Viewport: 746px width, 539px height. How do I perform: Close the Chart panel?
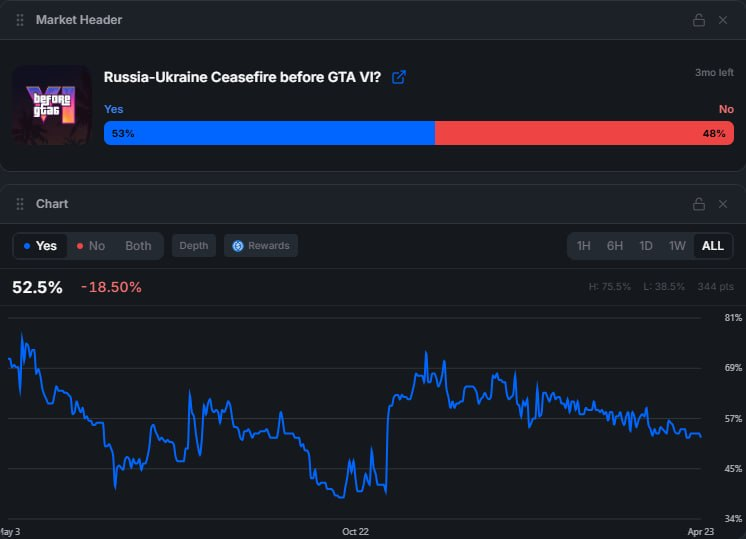(723, 204)
